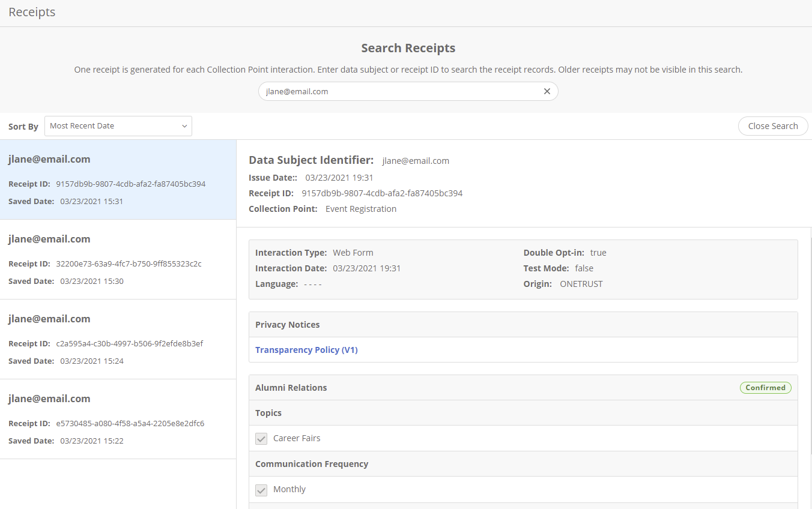
Task: Select receipt e5730485-a080-4f58-a5a4-2205e8e2dfc6 in the list
Action: pyautogui.click(x=118, y=419)
